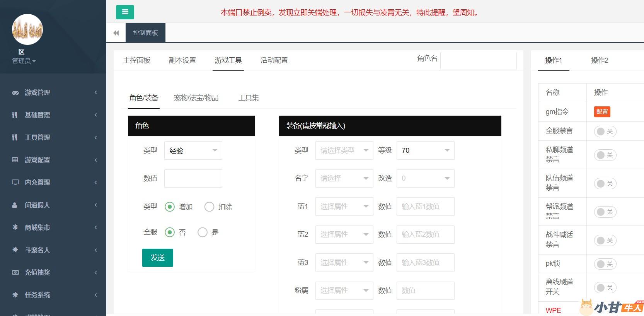Expand the 管理员 user menu
This screenshot has width=644, height=316.
tap(24, 61)
